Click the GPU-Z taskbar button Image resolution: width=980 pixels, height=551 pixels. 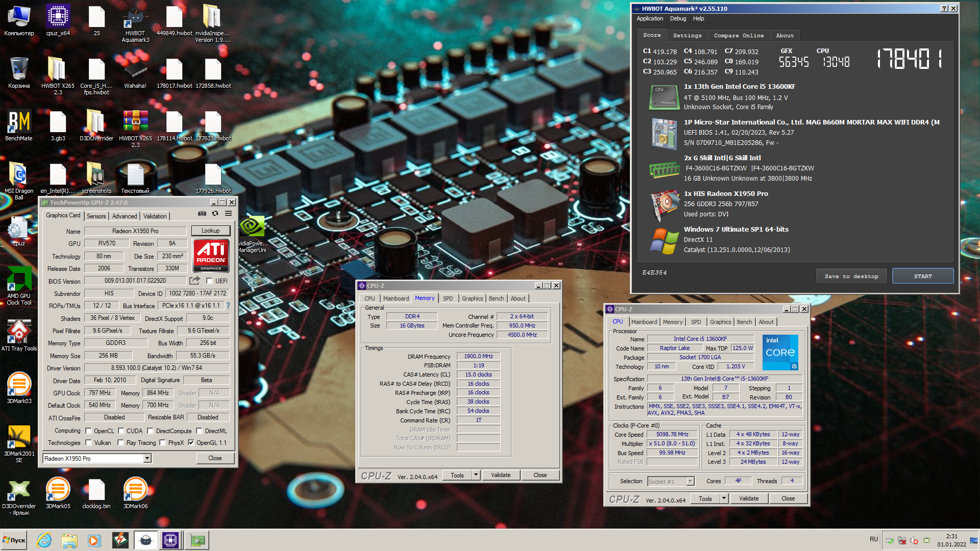pyautogui.click(x=197, y=540)
